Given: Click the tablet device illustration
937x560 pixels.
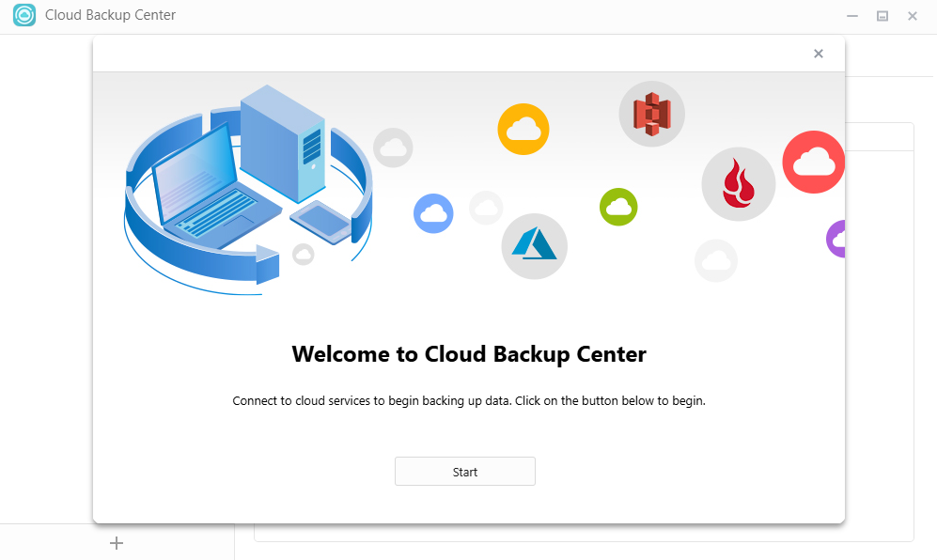Looking at the screenshot, I should click(x=321, y=220).
